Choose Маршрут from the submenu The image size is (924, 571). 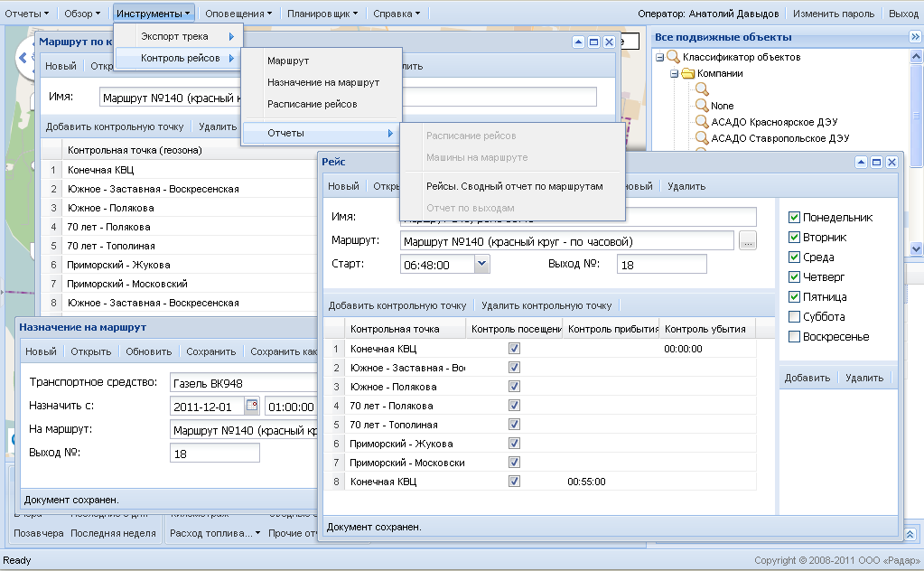[x=322, y=61]
